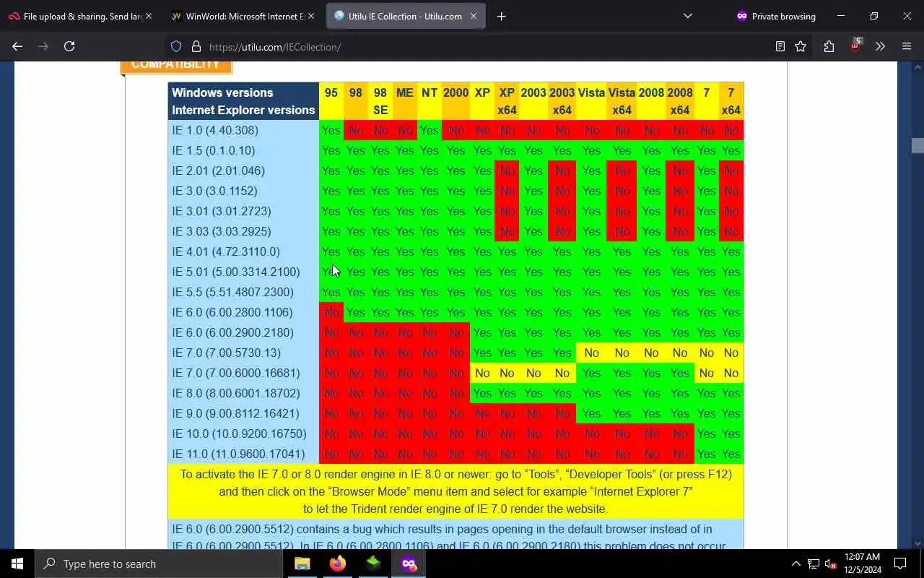Switch to WinWorld Microsoft Internet Explorer tab
The image size is (924, 578).
(x=243, y=16)
